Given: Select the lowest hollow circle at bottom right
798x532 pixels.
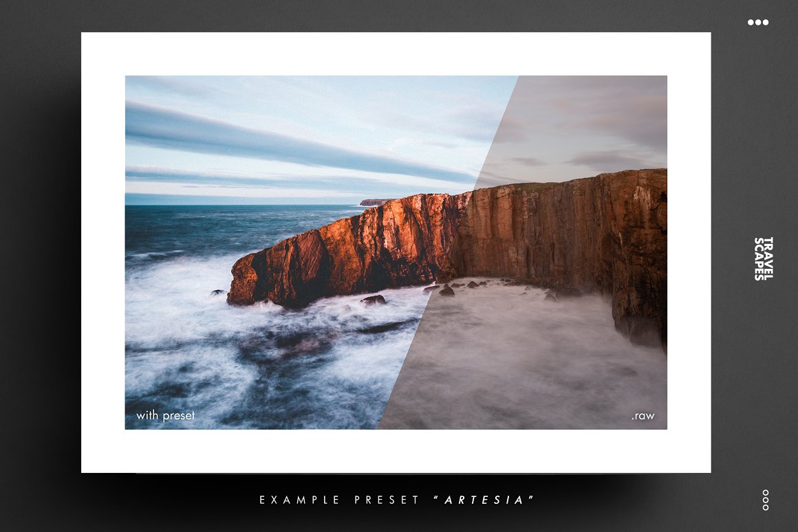Looking at the screenshot, I should (766, 507).
